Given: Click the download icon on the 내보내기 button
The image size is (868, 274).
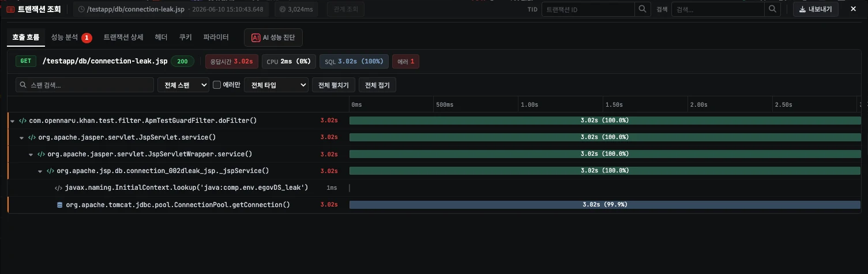Looking at the screenshot, I should (x=802, y=9).
